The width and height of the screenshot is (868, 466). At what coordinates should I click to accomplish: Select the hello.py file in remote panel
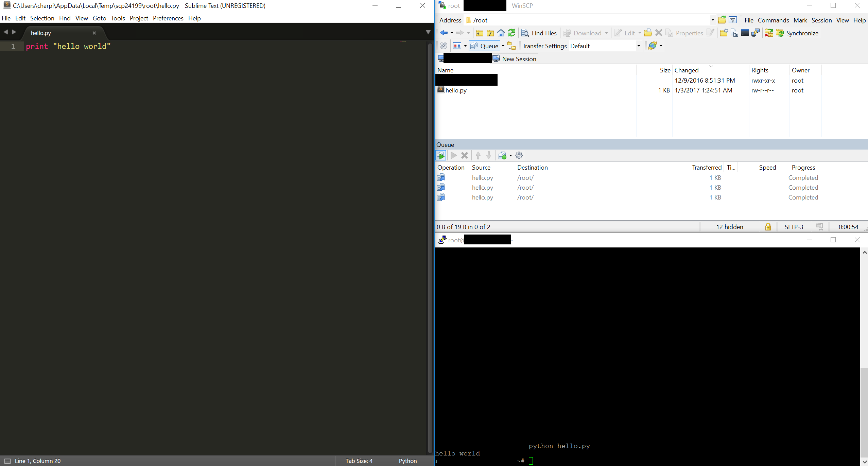coord(456,90)
